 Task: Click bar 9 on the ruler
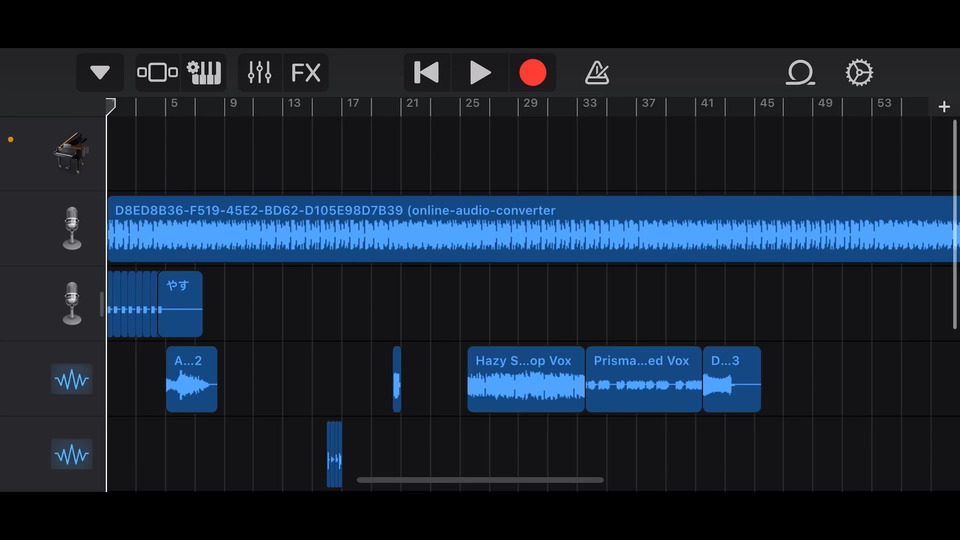(233, 103)
